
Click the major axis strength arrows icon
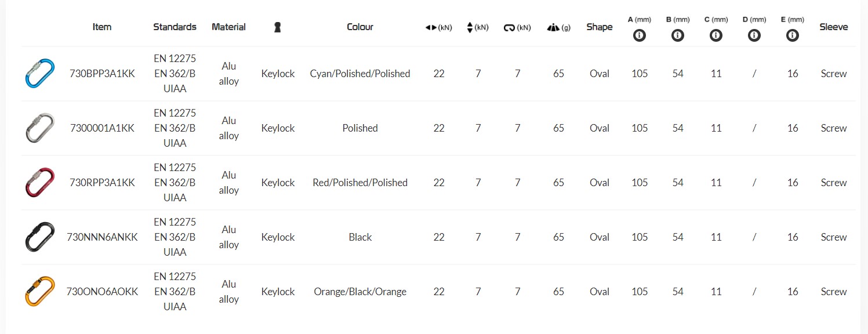[x=431, y=27]
